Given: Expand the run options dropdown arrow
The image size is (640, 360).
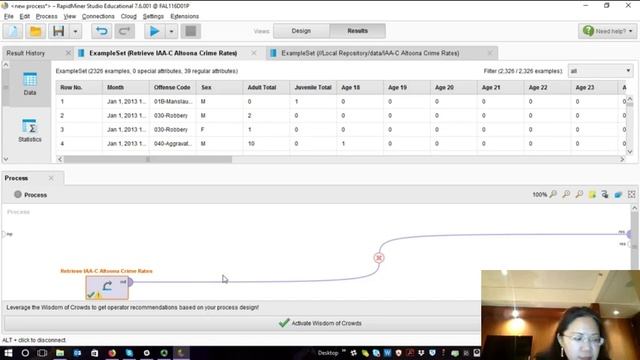Looking at the screenshot, I should point(171,31).
